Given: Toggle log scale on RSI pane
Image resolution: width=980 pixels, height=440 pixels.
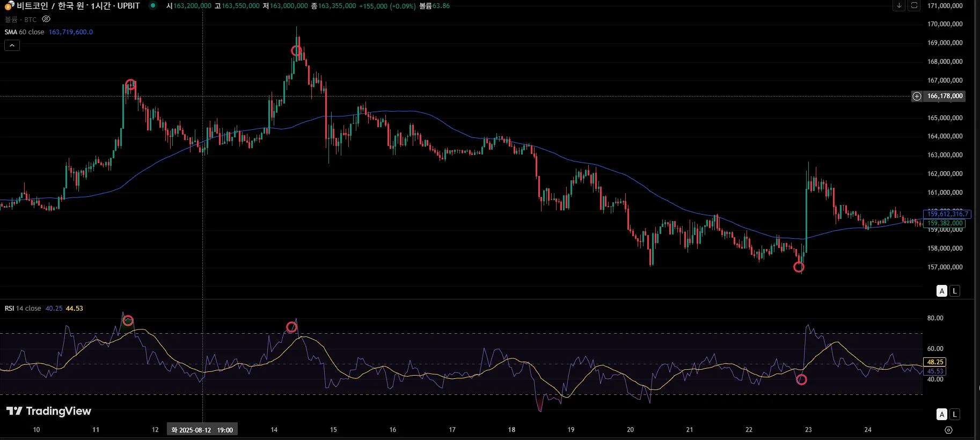Looking at the screenshot, I should pos(955,414).
